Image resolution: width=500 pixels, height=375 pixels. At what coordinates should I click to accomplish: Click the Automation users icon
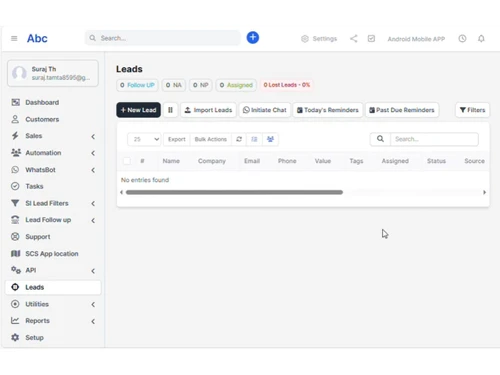coord(16,153)
